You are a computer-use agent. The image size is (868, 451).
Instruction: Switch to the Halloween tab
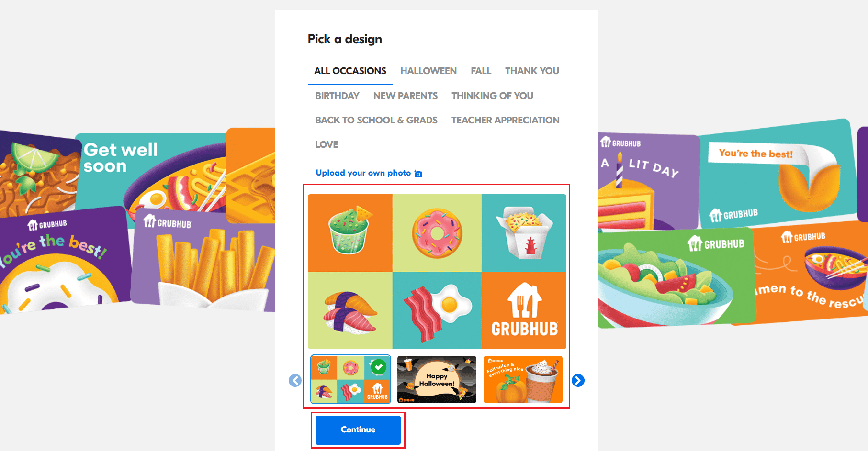click(x=428, y=71)
